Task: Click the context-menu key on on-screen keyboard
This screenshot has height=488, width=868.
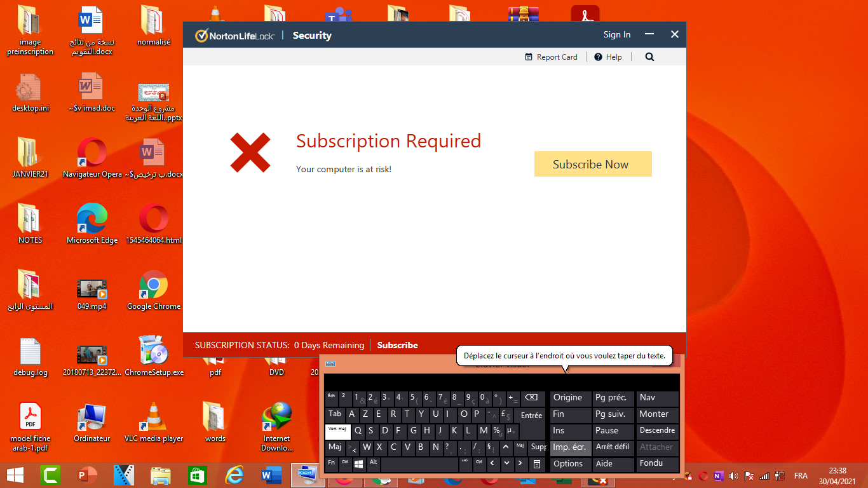Action: pos(537,464)
